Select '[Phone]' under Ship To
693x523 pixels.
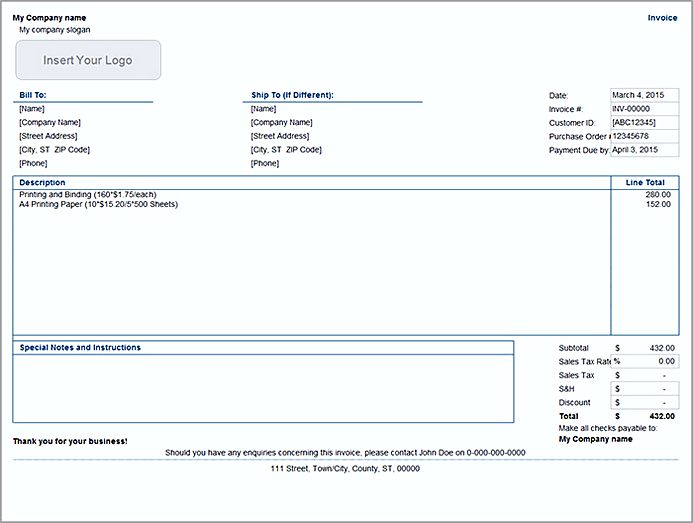tap(265, 163)
